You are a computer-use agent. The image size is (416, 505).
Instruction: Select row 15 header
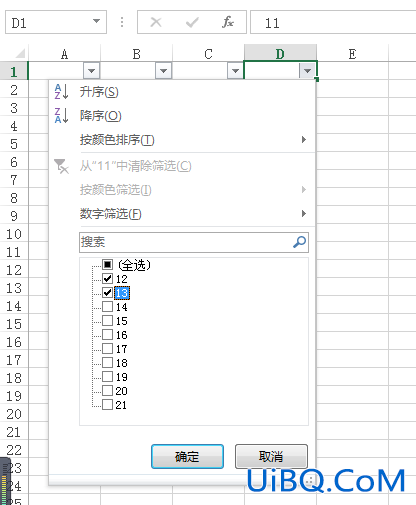14,324
